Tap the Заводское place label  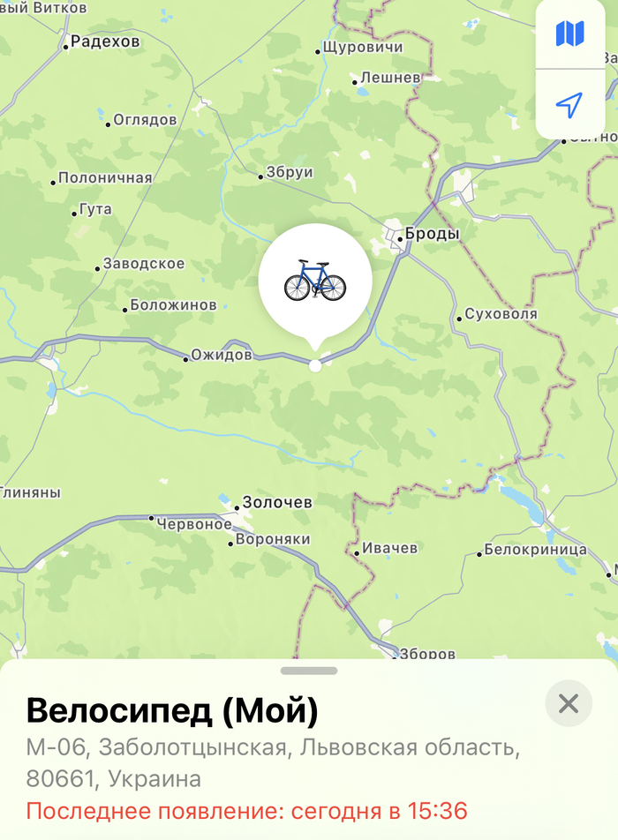[144, 264]
